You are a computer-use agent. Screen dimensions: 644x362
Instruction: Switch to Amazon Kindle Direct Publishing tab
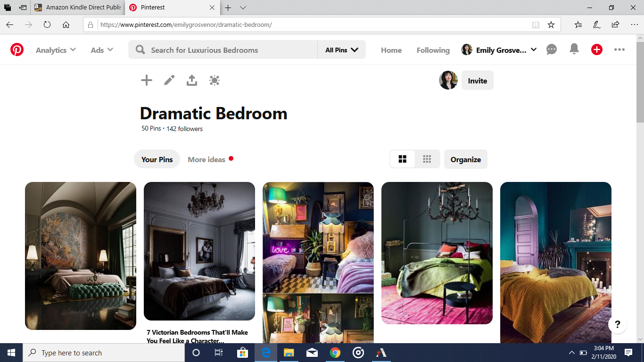click(x=77, y=8)
